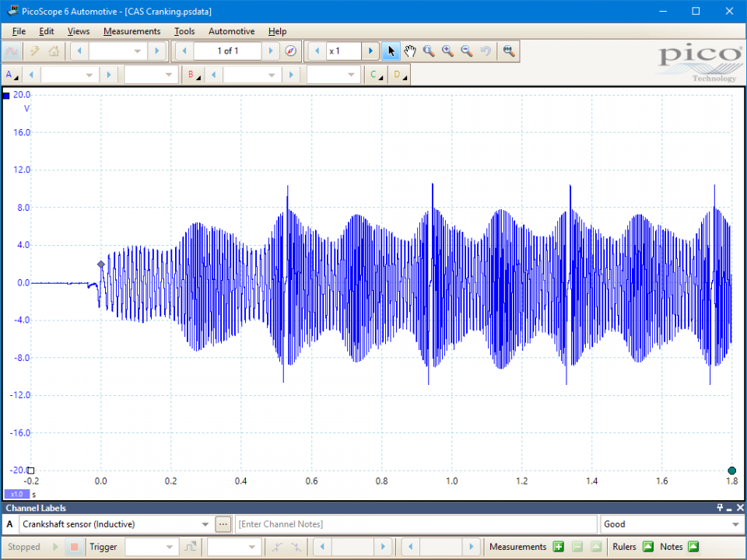Image resolution: width=747 pixels, height=560 pixels.
Task: Click the zoom in magnifier icon
Action: tap(447, 51)
